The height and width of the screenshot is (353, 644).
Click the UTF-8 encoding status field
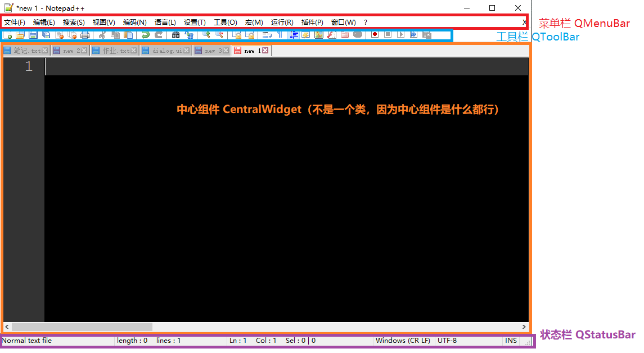pos(447,341)
